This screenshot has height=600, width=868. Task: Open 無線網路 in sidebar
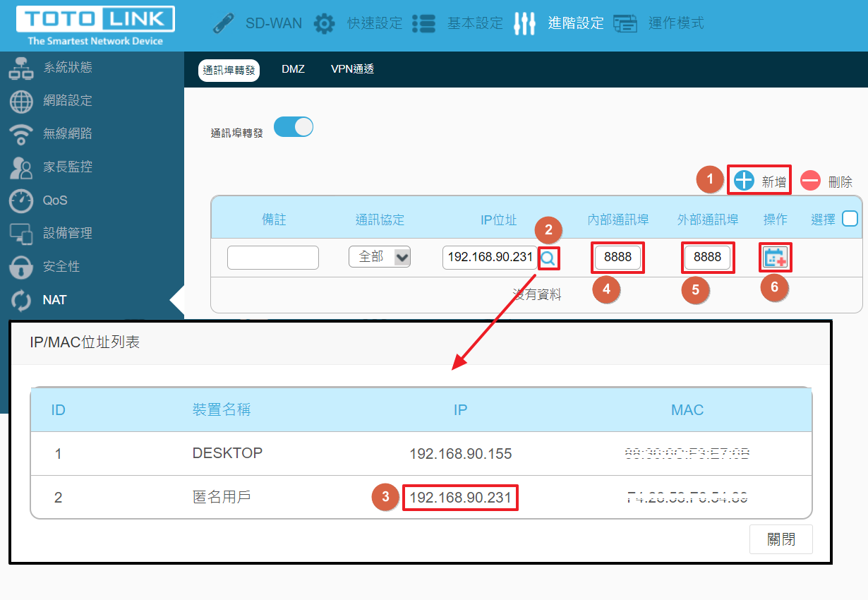[x=68, y=133]
